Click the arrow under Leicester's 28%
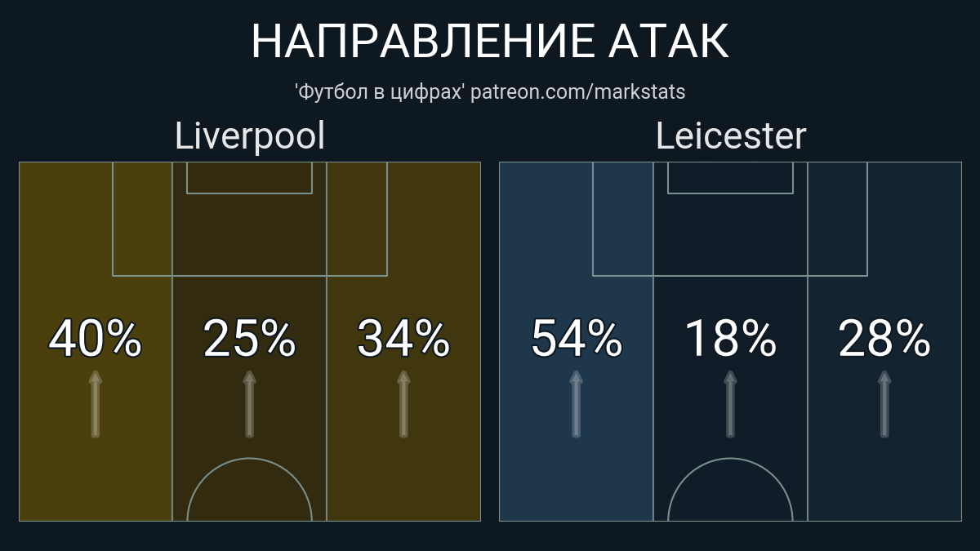The width and height of the screenshot is (980, 551). (x=884, y=404)
